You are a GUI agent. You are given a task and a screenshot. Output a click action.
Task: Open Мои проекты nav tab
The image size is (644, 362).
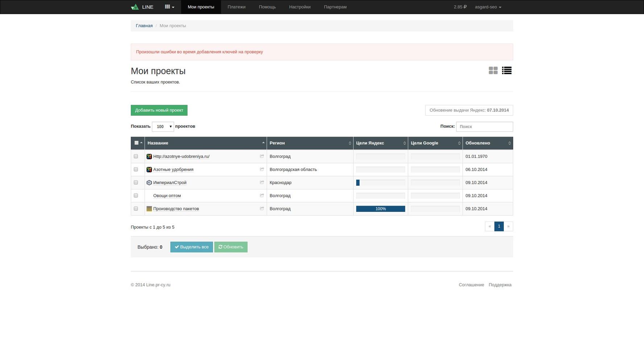201,7
